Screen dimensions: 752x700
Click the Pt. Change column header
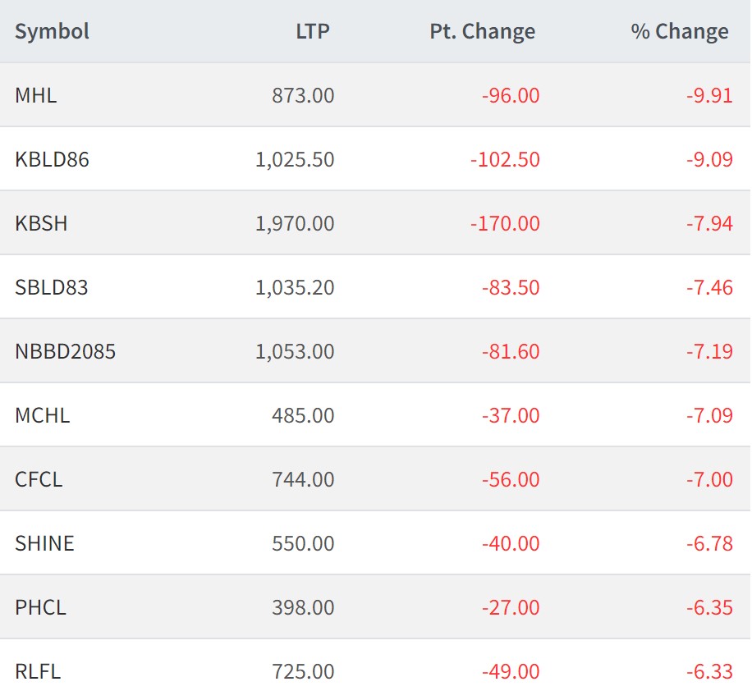[x=483, y=32]
